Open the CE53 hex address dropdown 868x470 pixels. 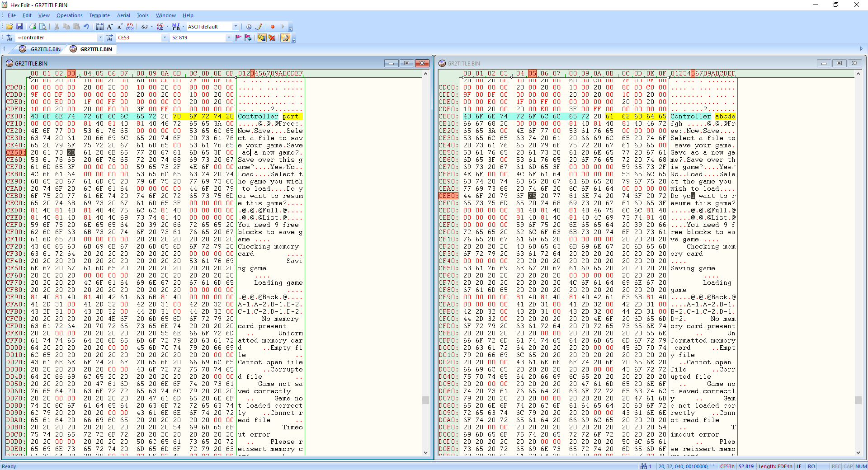(165, 38)
